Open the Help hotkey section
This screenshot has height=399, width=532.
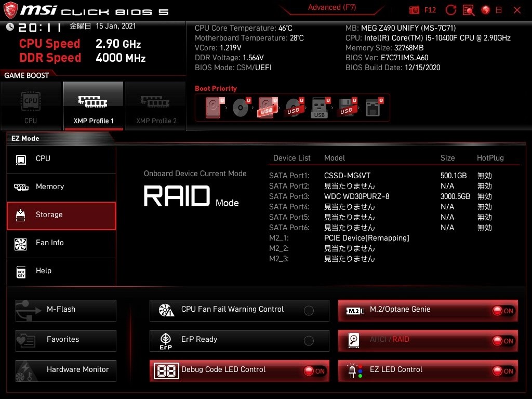(61, 272)
